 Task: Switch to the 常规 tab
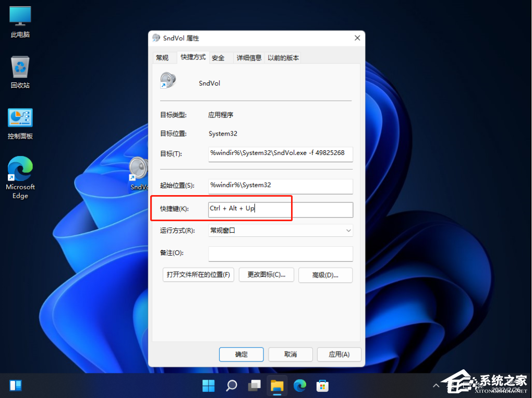[x=162, y=57]
